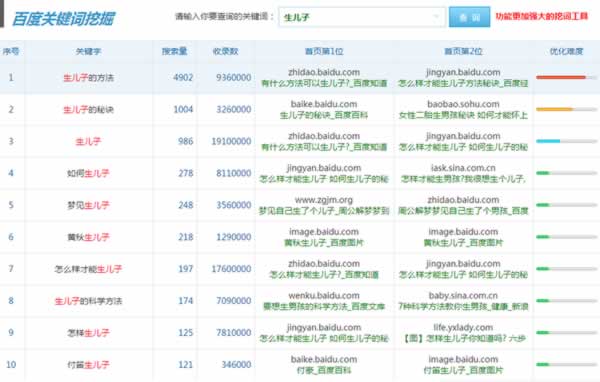The height and width of the screenshot is (382, 600).
Task: Open baobao.sohu.com result link
Action: [463, 104]
